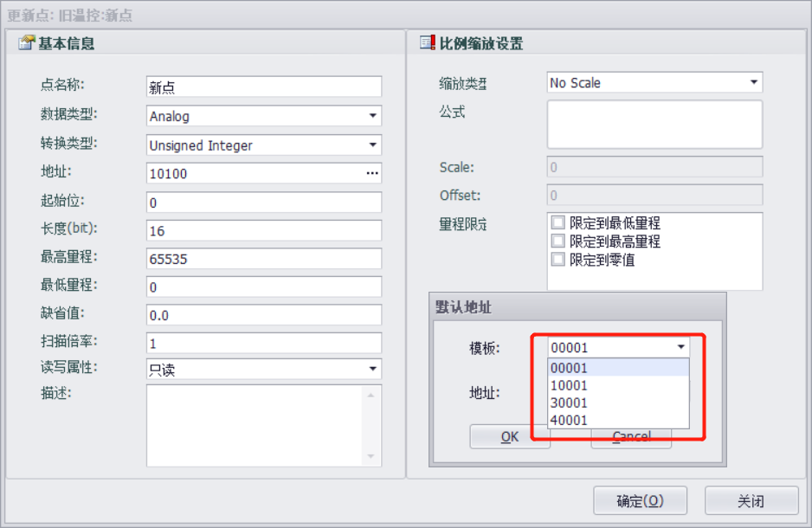Click the OK button in 默认地址 dialog

510,437
